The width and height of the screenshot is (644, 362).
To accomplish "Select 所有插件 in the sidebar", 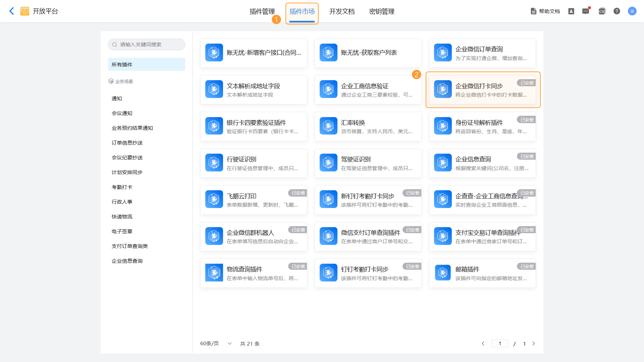I will pyautogui.click(x=147, y=65).
